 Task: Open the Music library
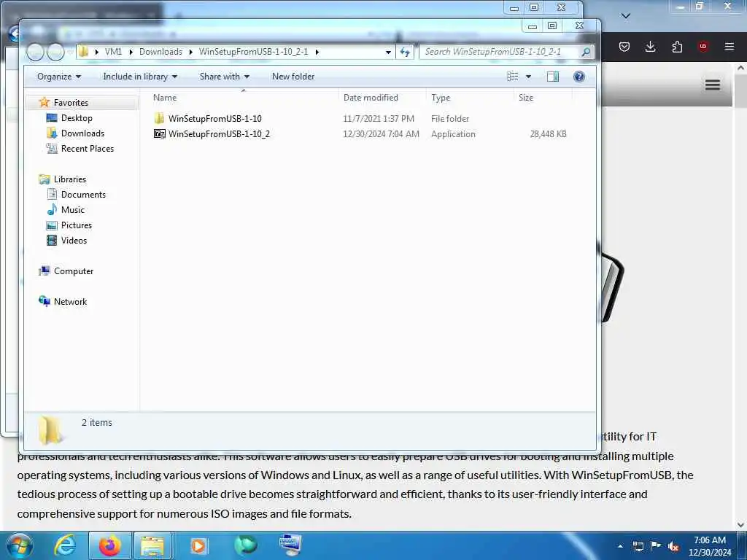(72, 209)
